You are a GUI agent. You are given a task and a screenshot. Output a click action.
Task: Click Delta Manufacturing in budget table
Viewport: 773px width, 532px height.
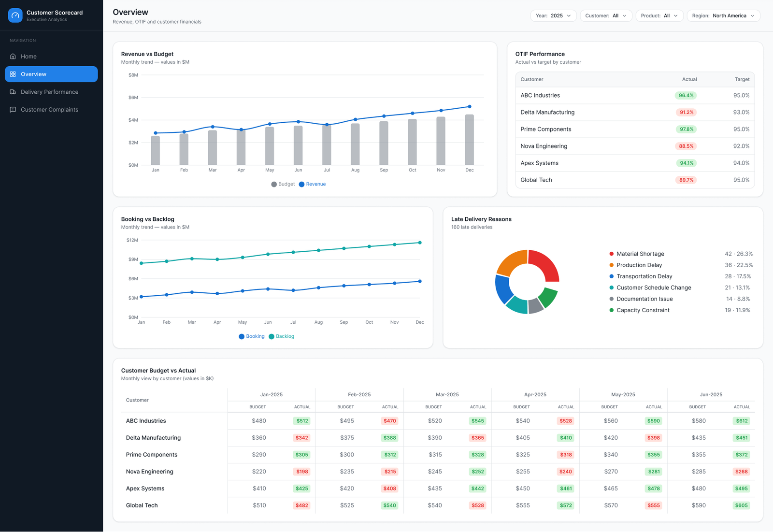(x=153, y=438)
